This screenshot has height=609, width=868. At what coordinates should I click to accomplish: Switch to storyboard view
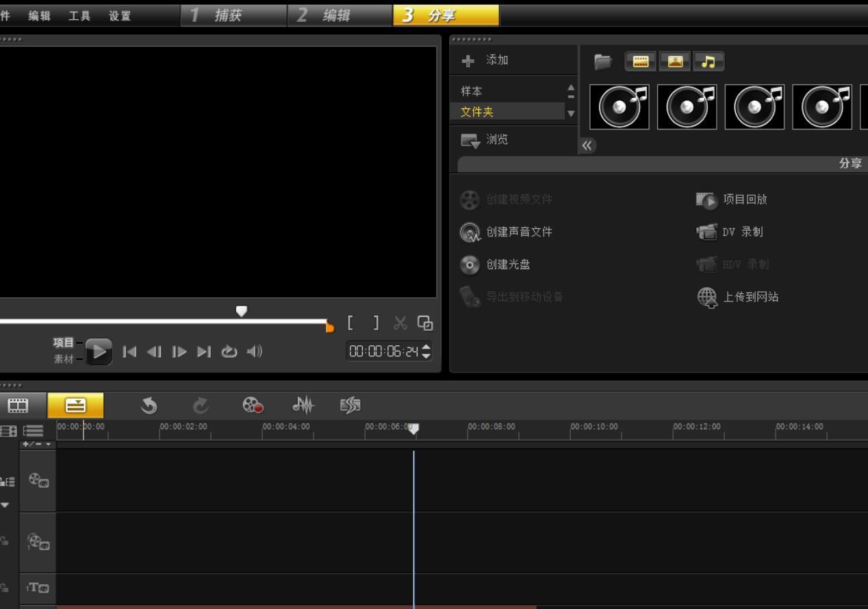coord(18,406)
